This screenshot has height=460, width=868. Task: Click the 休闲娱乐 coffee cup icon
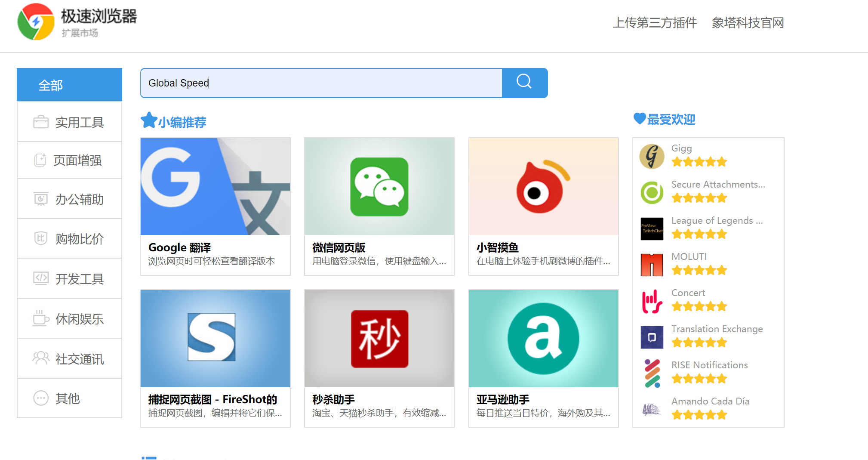[41, 318]
